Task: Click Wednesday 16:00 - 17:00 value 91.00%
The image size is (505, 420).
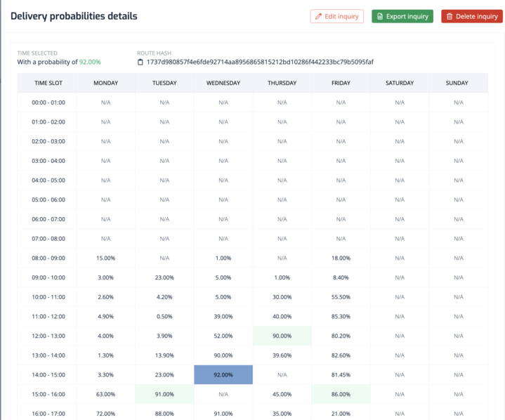Action: 223,414
